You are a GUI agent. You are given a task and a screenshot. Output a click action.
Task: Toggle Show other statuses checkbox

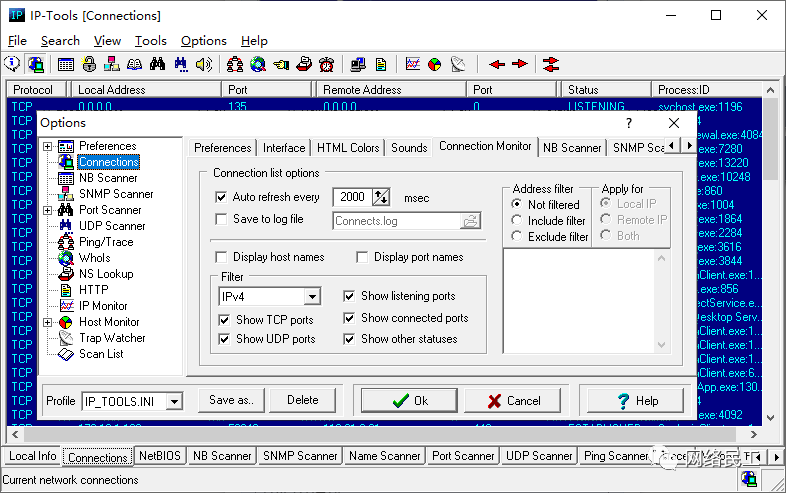point(349,339)
